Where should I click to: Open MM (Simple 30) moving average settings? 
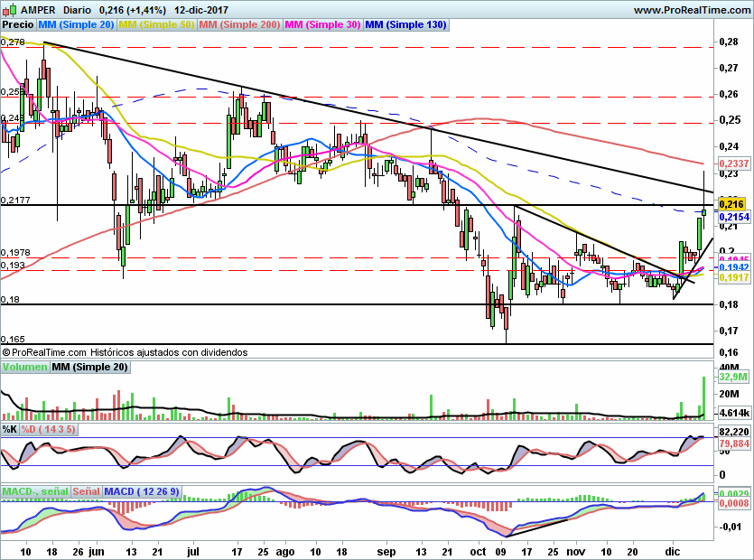[321, 25]
